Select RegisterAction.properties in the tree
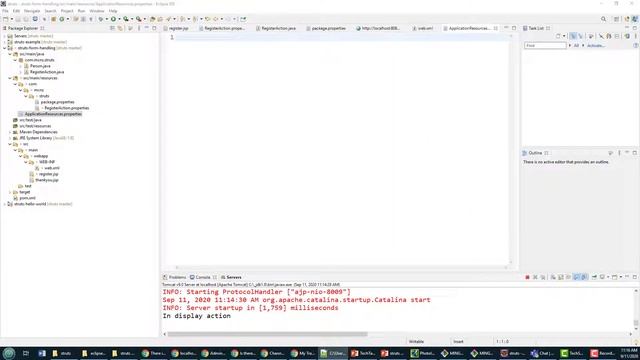This screenshot has width=640, height=360. click(x=66, y=108)
